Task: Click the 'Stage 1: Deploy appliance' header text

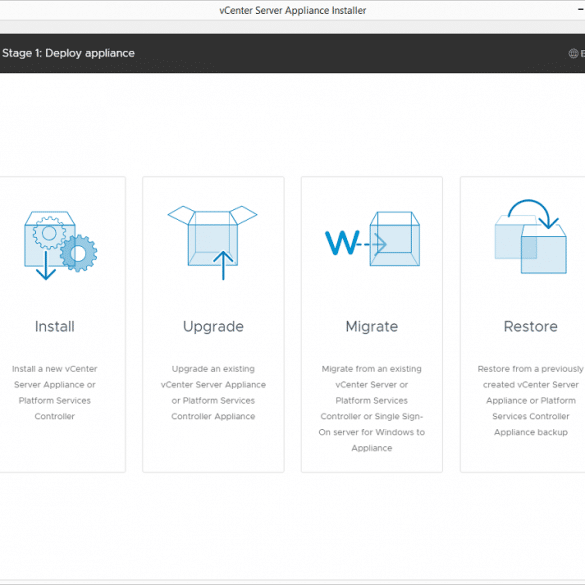Action: (68, 53)
